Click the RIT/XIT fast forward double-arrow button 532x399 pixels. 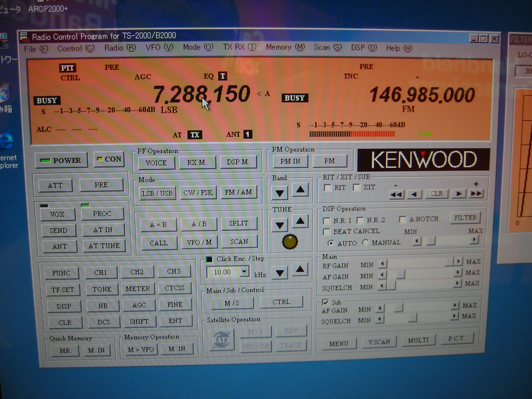coord(476,193)
